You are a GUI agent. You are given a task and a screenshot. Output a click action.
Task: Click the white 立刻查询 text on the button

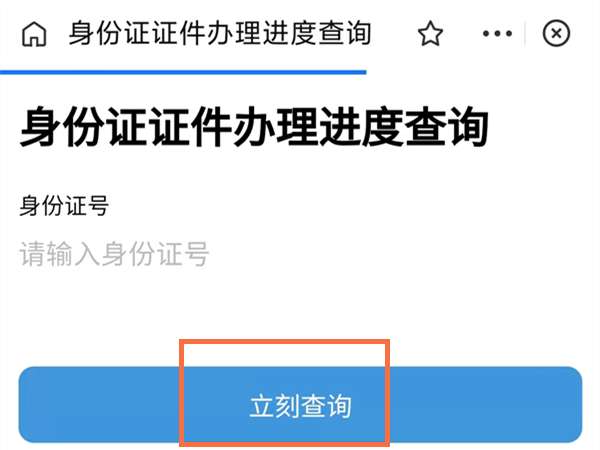[300, 406]
